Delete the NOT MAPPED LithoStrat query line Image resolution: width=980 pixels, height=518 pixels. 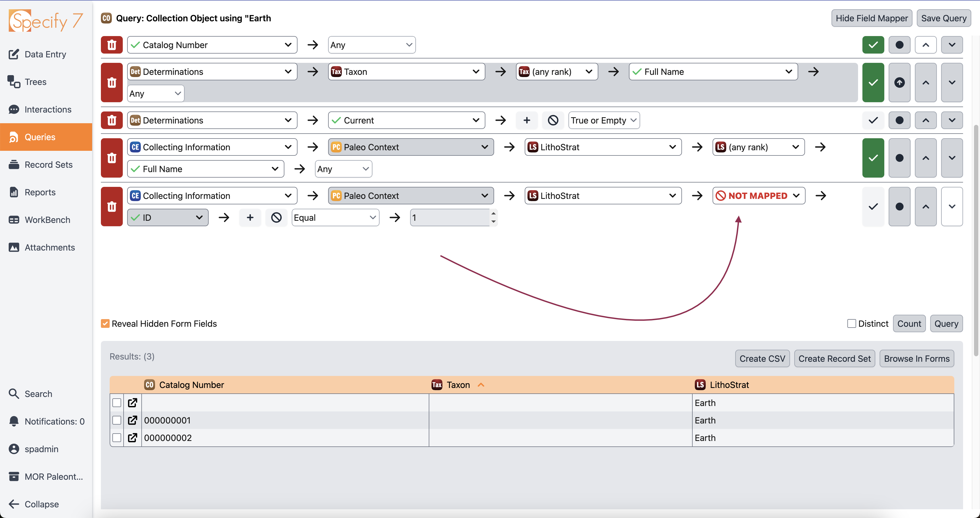pyautogui.click(x=112, y=206)
